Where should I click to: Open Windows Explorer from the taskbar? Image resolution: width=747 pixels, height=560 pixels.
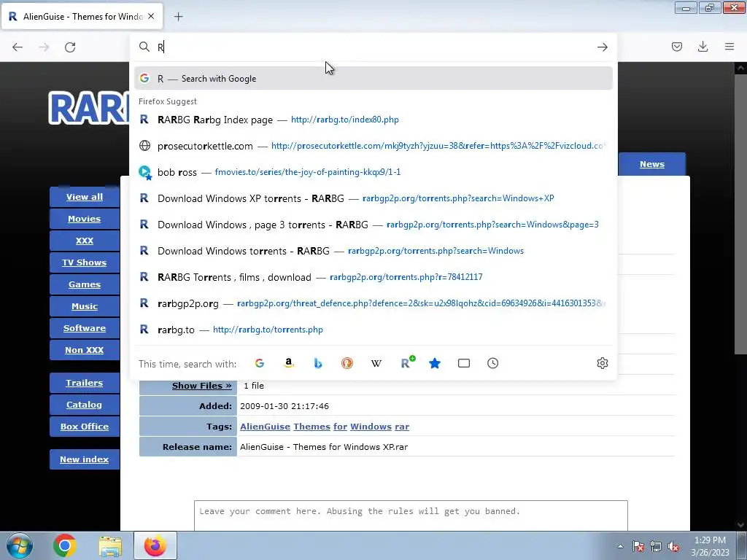pyautogui.click(x=110, y=545)
